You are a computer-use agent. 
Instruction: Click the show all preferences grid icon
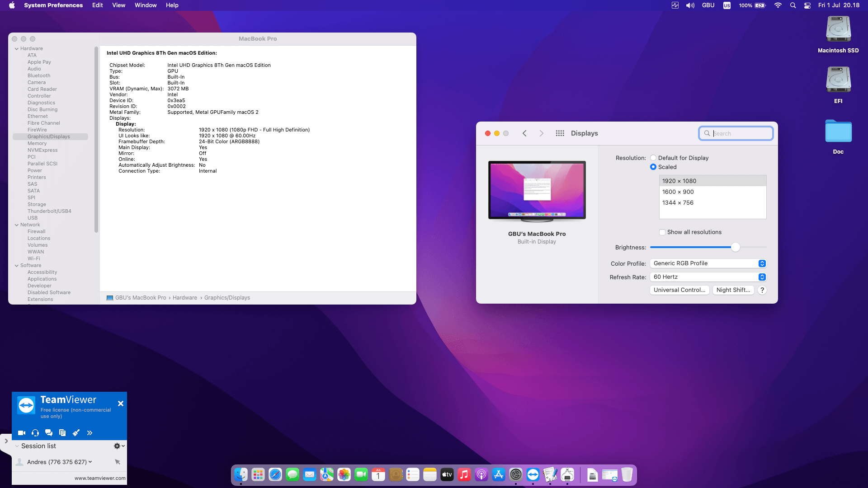tap(560, 133)
